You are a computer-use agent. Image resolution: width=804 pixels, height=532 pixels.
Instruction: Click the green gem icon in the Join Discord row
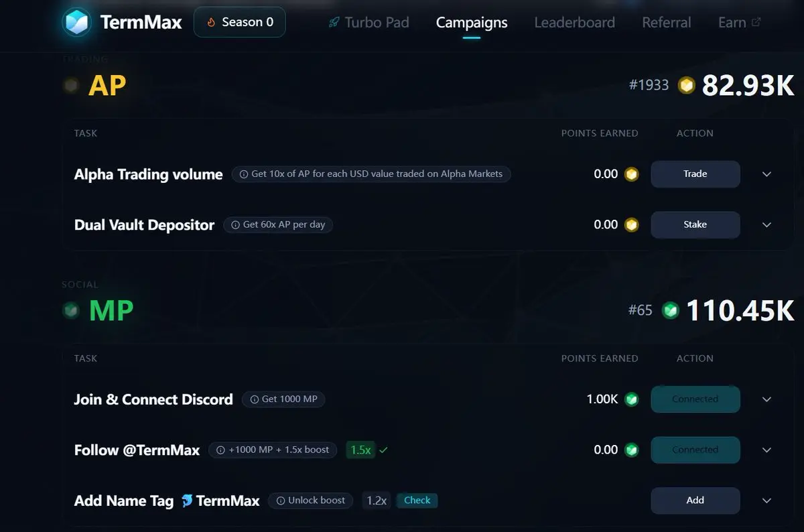631,399
